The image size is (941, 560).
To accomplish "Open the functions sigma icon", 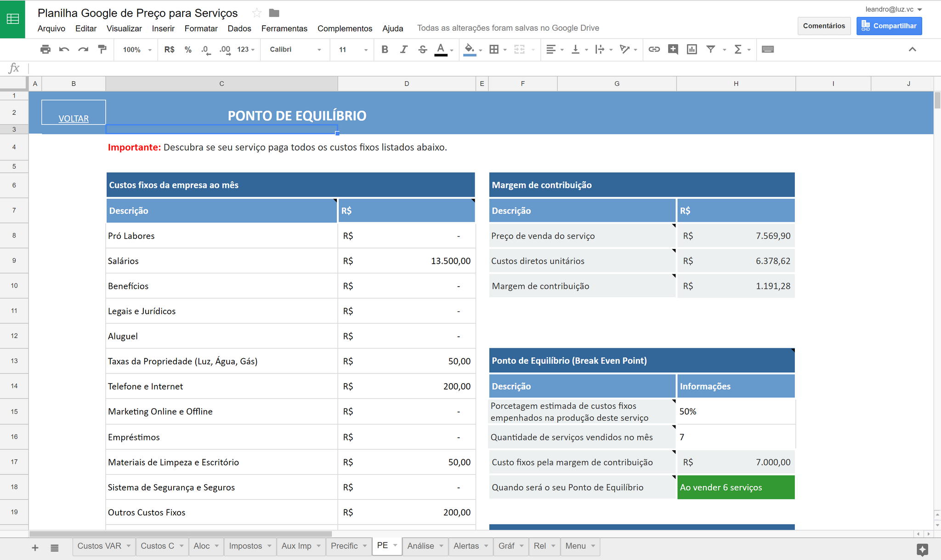I will (738, 49).
